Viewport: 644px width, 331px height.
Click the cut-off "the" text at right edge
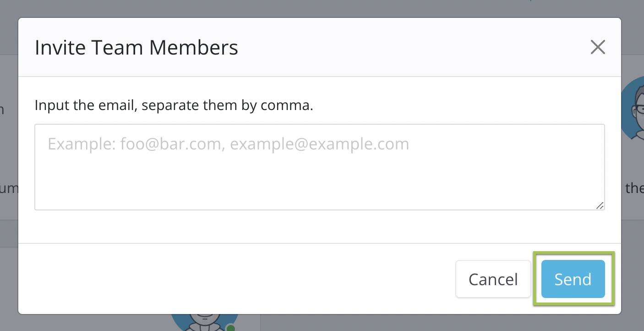[x=635, y=188]
